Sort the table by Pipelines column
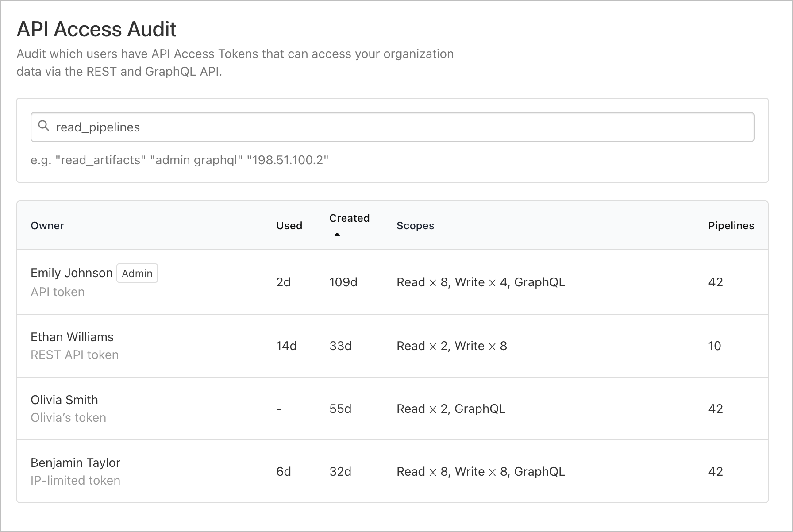Screen dimensions: 793x532 [731, 225]
